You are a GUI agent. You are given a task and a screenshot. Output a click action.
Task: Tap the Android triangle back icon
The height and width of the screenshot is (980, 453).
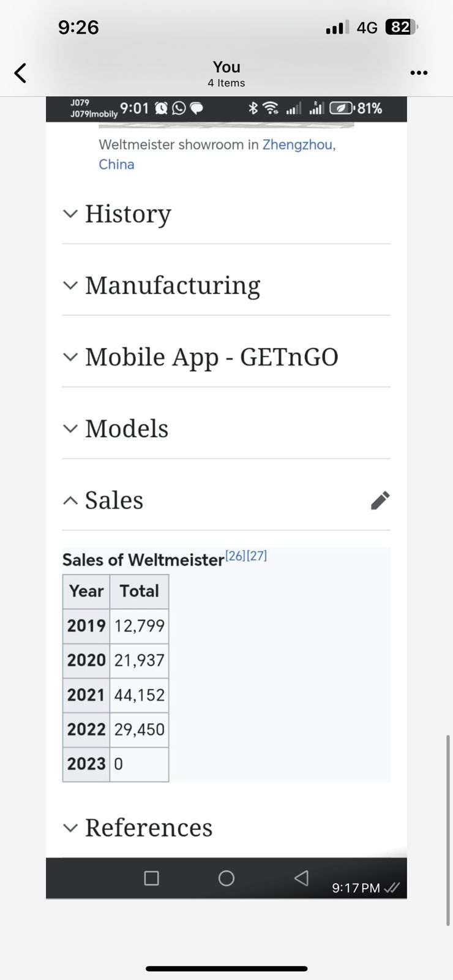(x=301, y=878)
